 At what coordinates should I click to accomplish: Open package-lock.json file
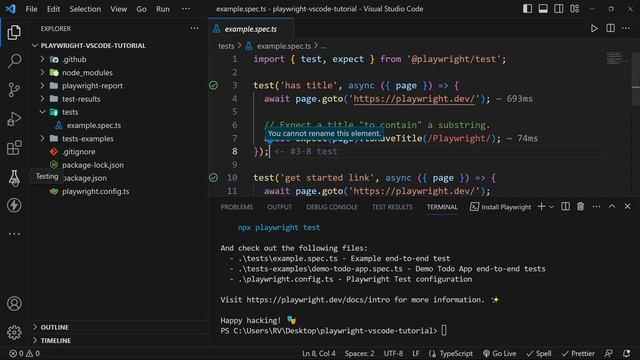point(93,165)
